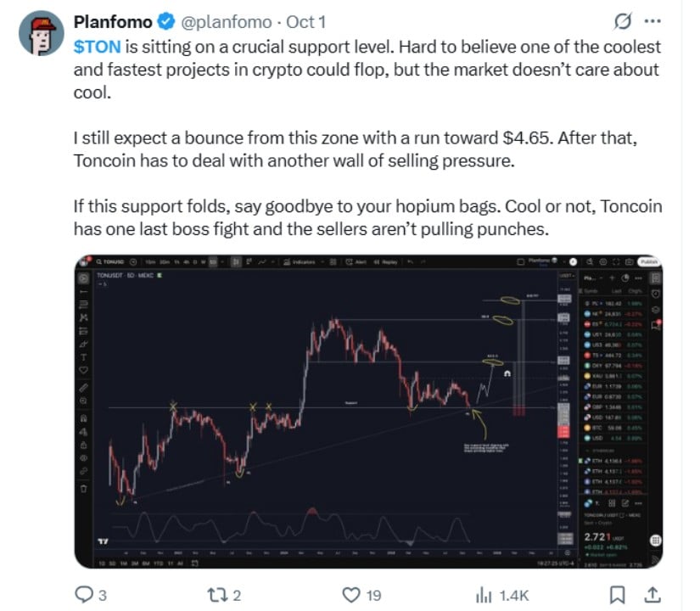Open the Oct 1 tweet timestamp
Screen dimensions: 700x611
[x=302, y=22]
